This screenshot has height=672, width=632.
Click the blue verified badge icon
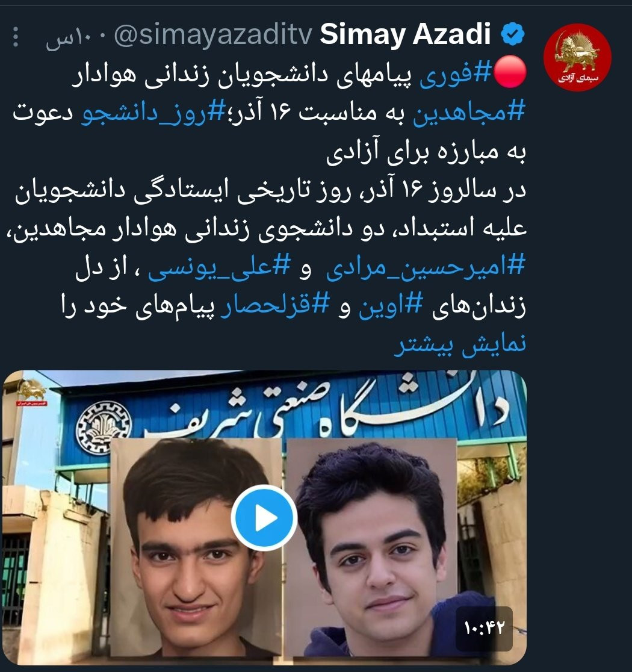tap(513, 34)
